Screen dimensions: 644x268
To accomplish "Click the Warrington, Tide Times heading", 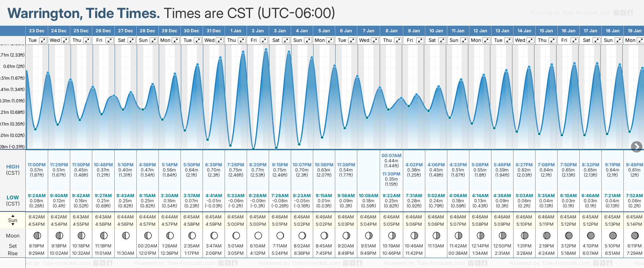I will (83, 13).
